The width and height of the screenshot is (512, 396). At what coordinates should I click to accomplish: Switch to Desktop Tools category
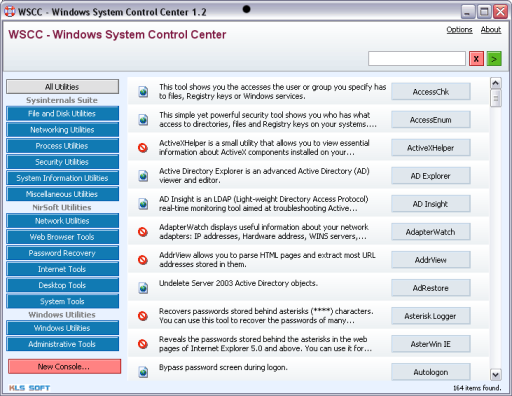coord(62,285)
